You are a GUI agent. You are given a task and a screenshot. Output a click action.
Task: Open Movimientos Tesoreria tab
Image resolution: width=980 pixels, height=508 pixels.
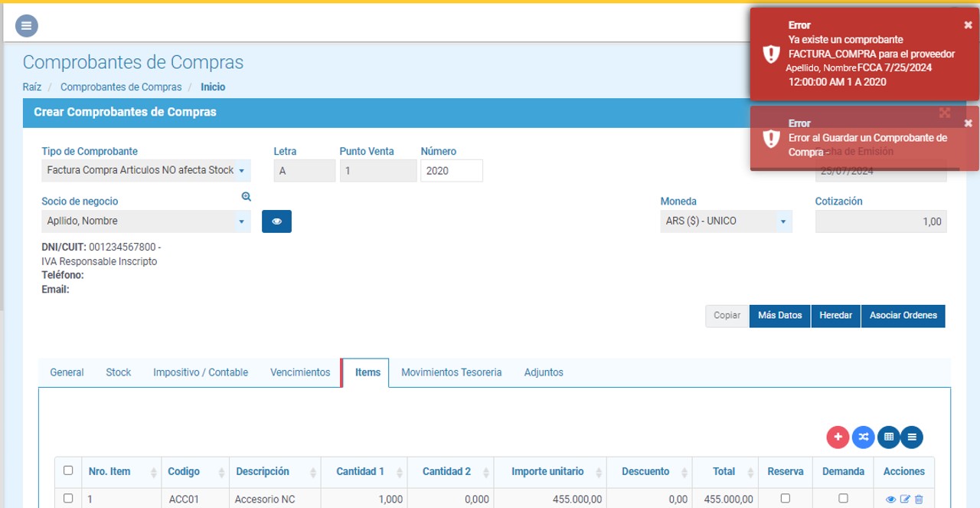pyautogui.click(x=452, y=372)
